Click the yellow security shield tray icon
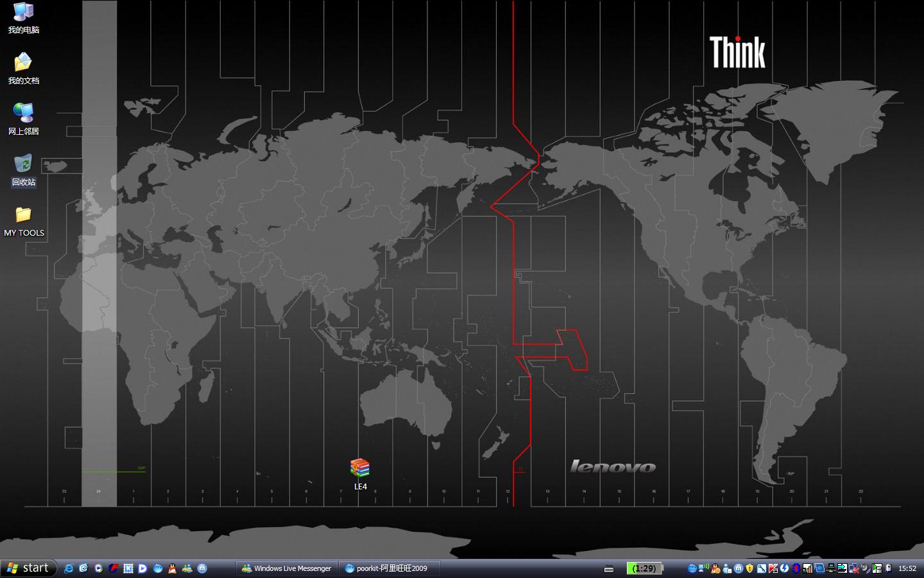 749,568
